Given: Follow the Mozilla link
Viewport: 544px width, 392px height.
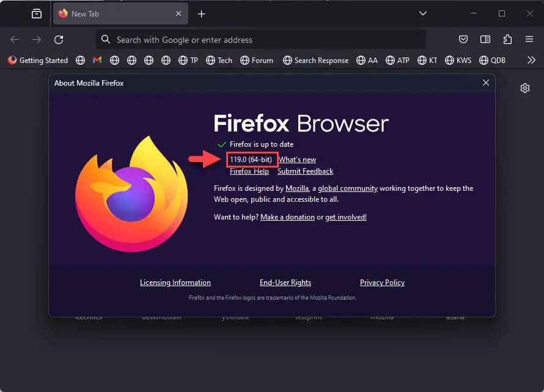Looking at the screenshot, I should click(x=297, y=188).
